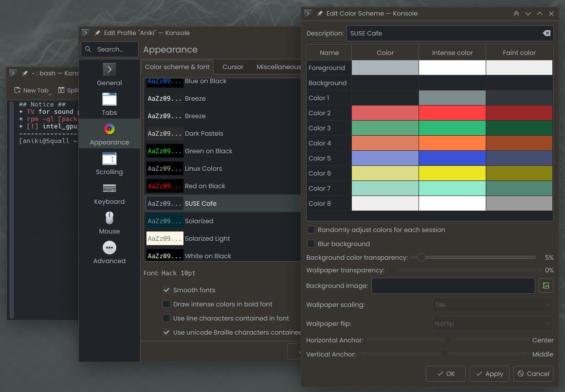Click the Split View icon in bash Konsole
Screen dimensions: 565x392
(61, 90)
